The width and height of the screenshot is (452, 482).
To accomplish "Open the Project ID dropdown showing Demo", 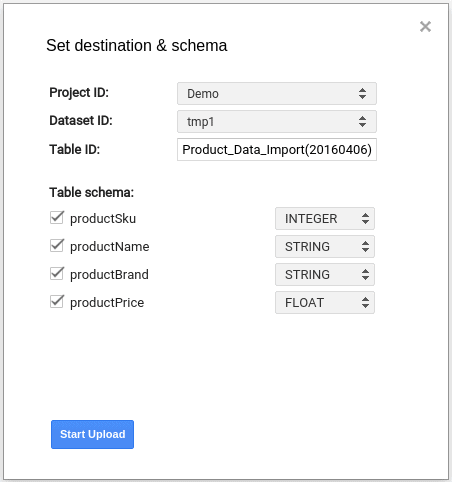I will tap(277, 94).
